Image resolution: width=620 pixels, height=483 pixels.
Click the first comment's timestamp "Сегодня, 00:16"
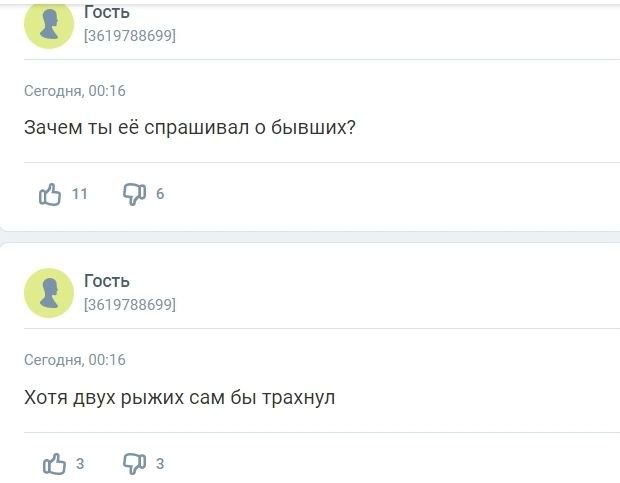[x=75, y=91]
